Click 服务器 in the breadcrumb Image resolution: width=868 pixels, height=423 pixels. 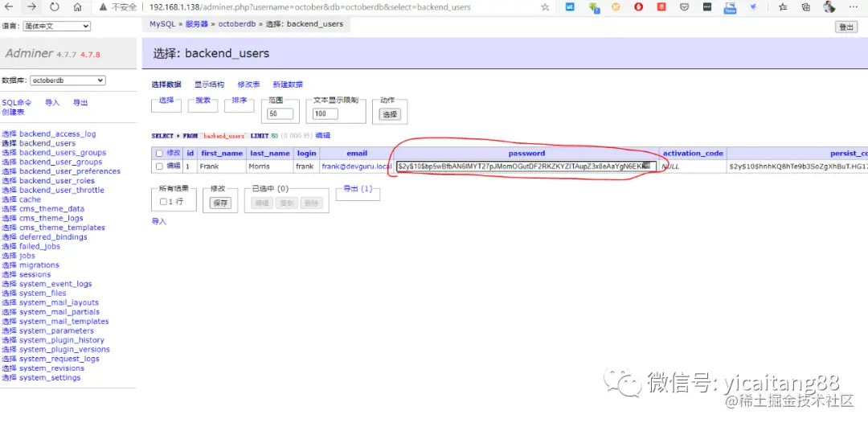point(197,24)
